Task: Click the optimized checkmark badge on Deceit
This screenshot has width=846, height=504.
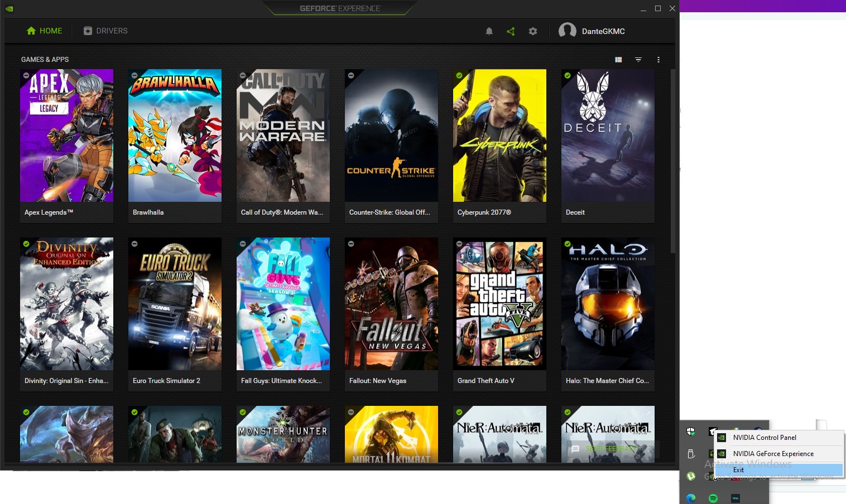Action: click(568, 75)
